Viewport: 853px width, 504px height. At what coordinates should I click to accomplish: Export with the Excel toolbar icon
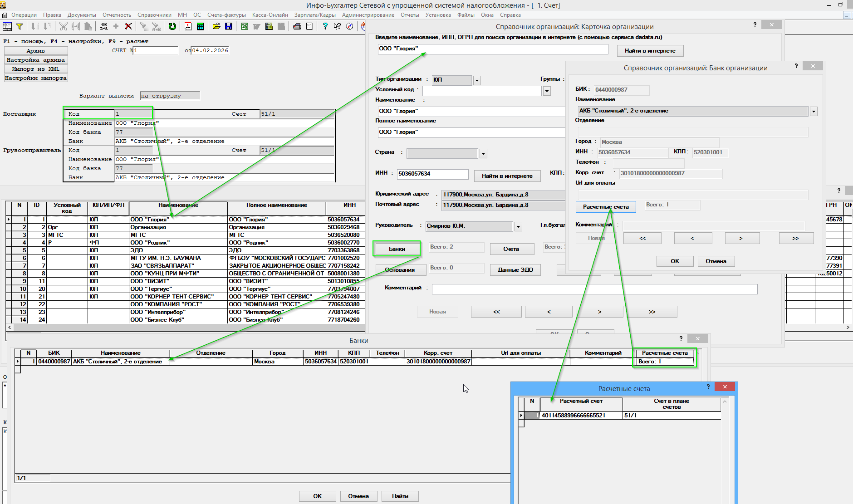tap(245, 26)
